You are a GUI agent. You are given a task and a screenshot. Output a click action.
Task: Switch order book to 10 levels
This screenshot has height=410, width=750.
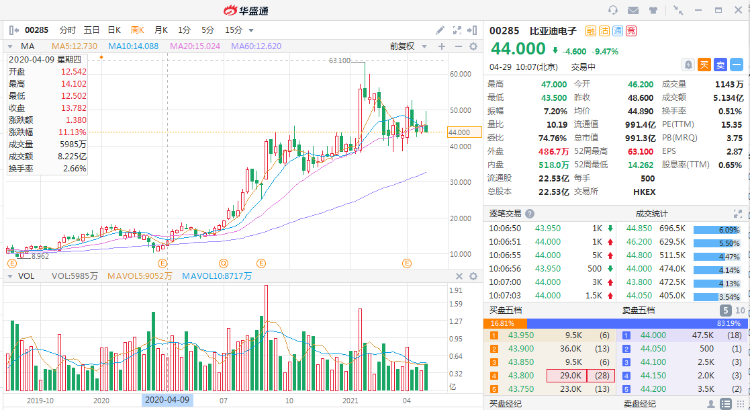pyautogui.click(x=739, y=312)
